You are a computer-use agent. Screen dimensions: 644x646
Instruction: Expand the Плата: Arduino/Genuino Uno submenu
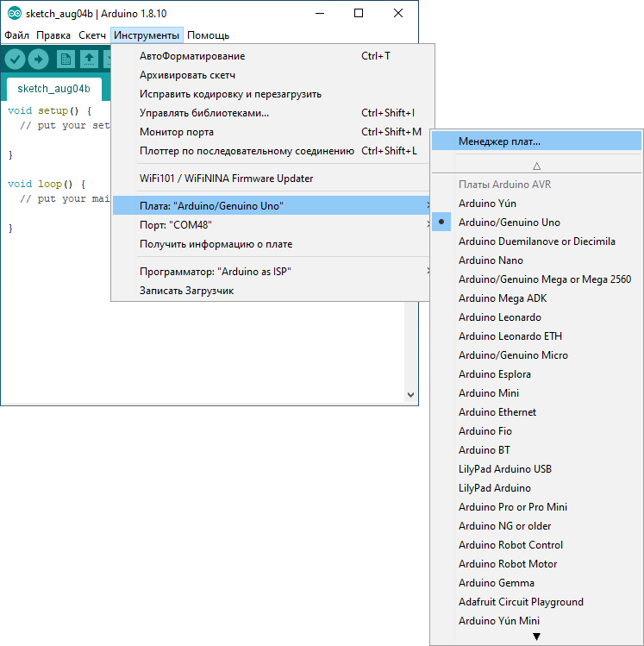click(272, 205)
